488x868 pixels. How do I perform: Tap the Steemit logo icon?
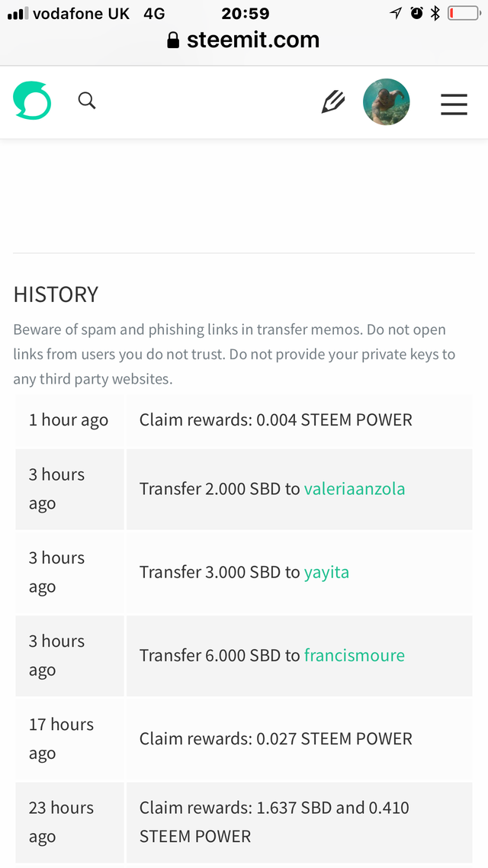[32, 101]
